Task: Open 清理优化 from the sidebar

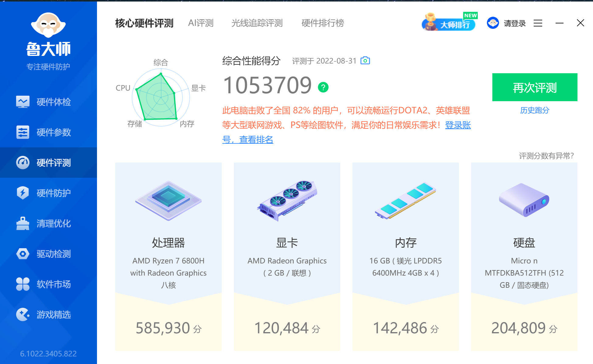Action: [x=48, y=223]
